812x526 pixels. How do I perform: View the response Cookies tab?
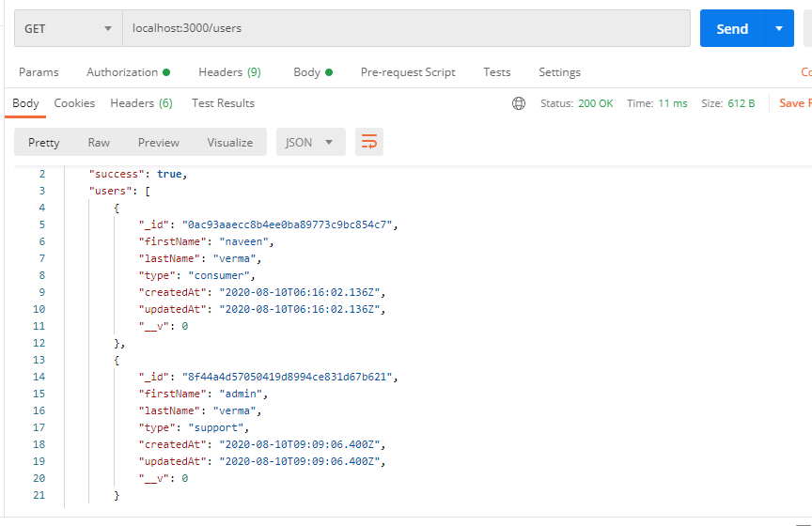(x=74, y=103)
